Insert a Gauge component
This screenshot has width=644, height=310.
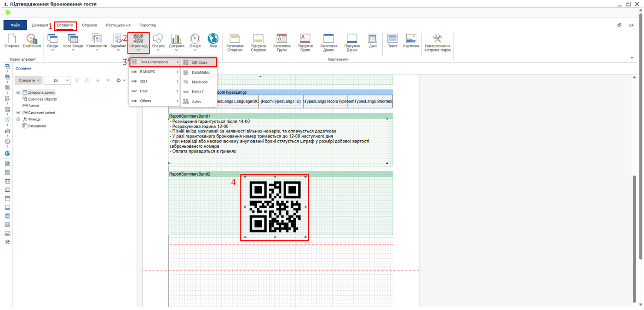(x=194, y=41)
